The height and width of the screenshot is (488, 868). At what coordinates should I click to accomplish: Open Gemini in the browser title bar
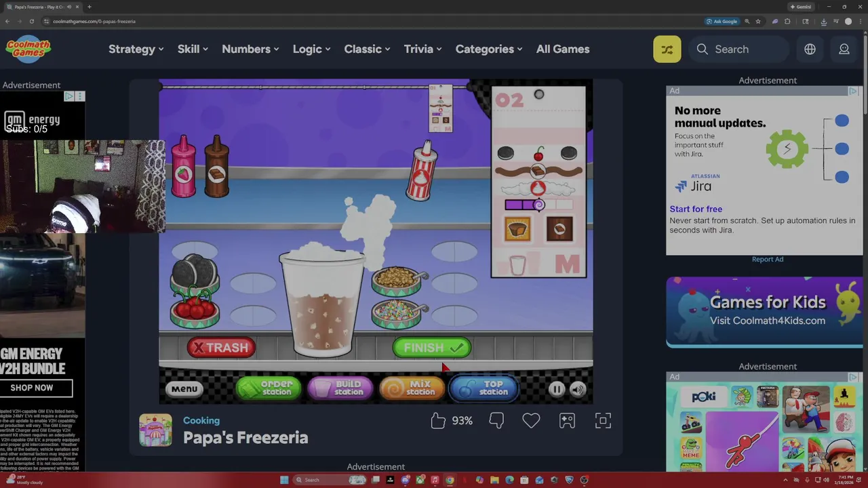[801, 7]
